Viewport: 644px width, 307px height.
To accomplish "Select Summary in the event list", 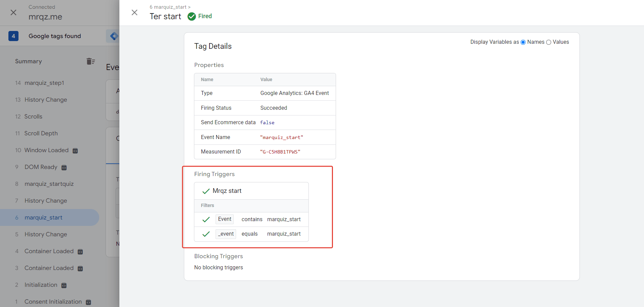I will click(x=29, y=61).
